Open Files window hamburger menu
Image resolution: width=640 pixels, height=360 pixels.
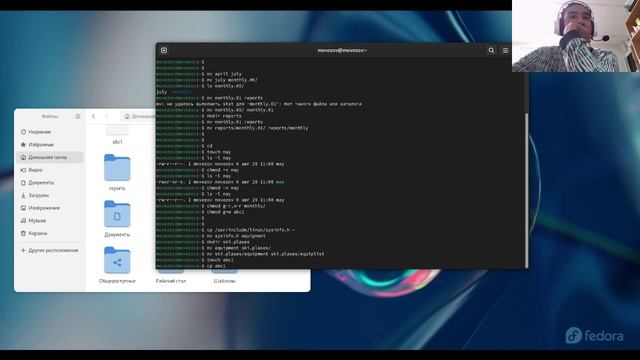(78, 116)
